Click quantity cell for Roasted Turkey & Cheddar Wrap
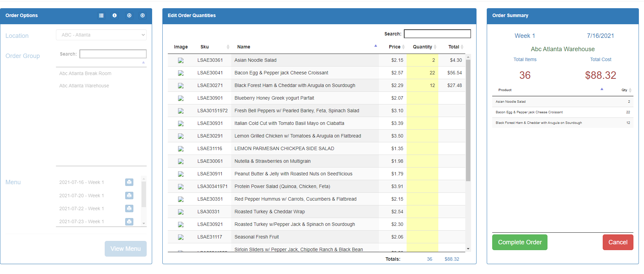This screenshot has height=274, width=644. point(422,212)
